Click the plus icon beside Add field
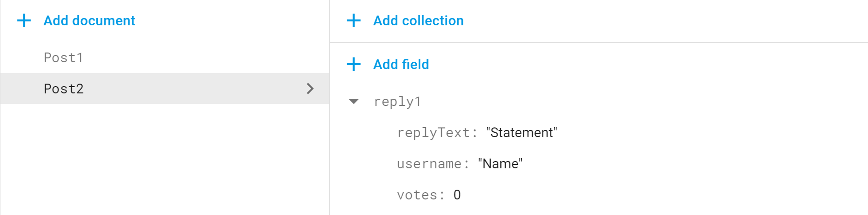The image size is (868, 215). (354, 64)
